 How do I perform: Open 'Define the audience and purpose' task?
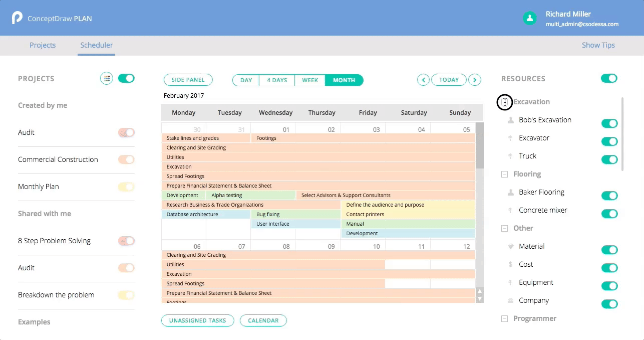408,205
